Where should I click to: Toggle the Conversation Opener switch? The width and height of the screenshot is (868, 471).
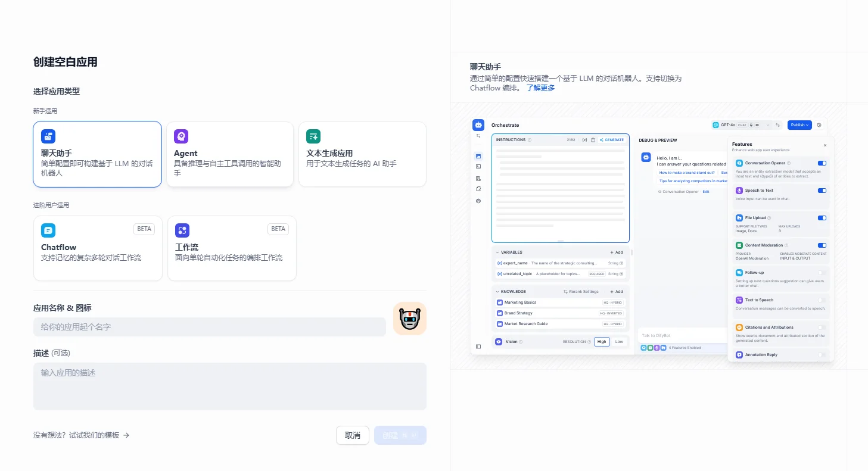coord(822,163)
